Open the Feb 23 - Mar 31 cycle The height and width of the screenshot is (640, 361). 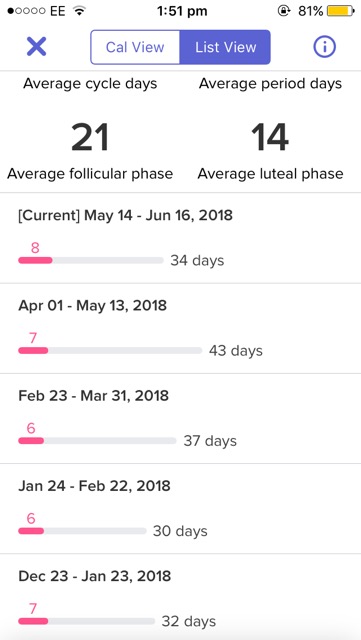(x=180, y=418)
